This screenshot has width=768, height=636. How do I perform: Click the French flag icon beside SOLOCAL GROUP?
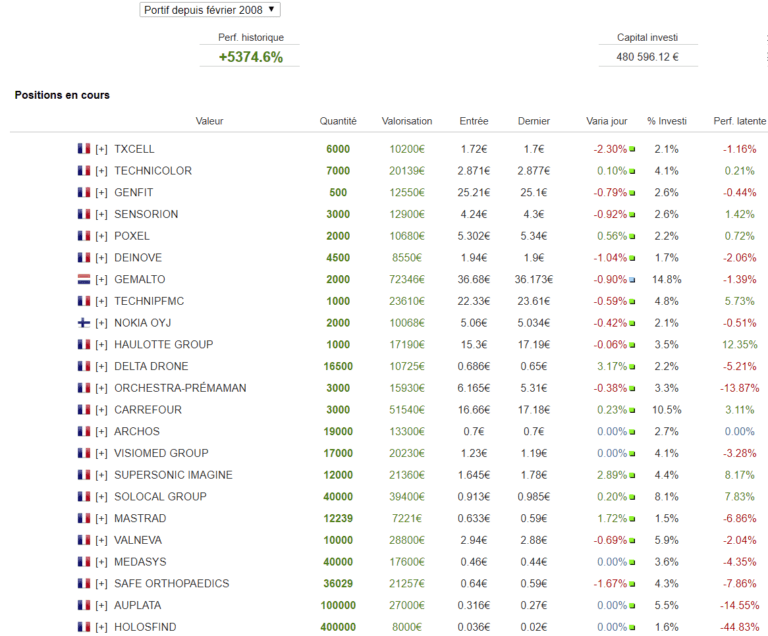pos(84,497)
